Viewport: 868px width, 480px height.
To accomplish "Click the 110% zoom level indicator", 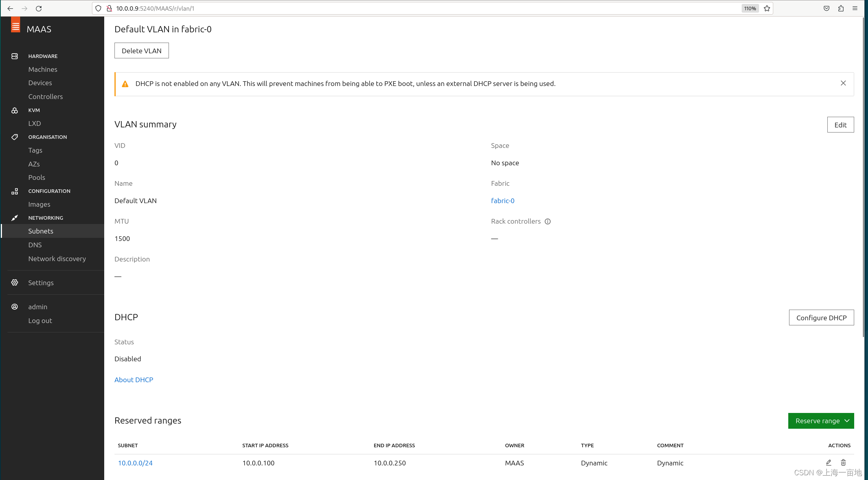I will coord(750,8).
